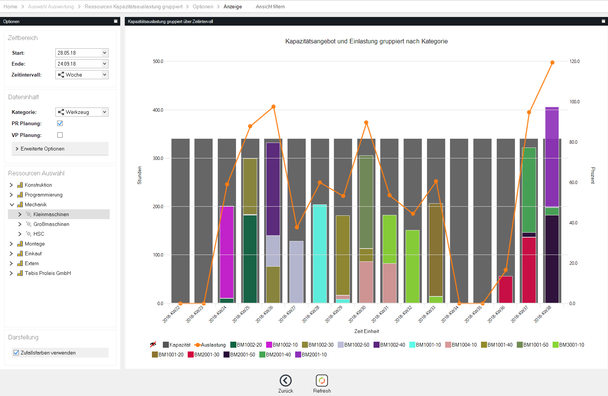The width and height of the screenshot is (608, 396).
Task: Click the Start date field
Action: [82, 53]
